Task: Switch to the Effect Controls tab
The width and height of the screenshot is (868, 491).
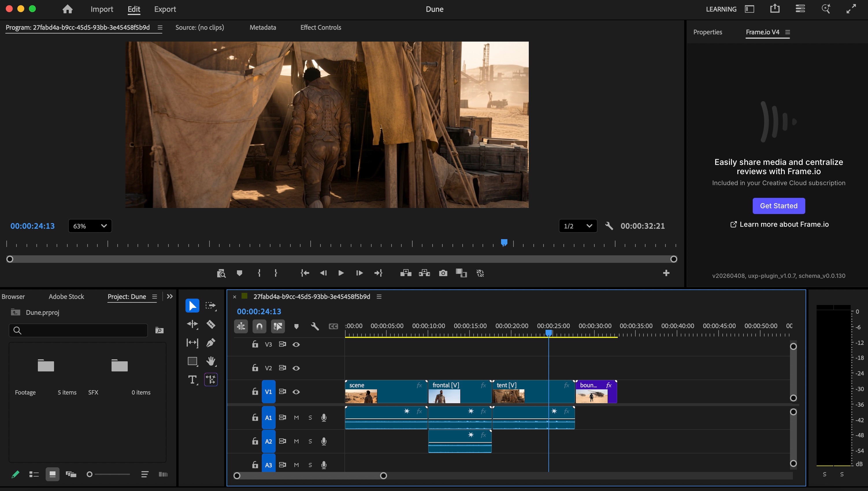Action: pos(320,28)
